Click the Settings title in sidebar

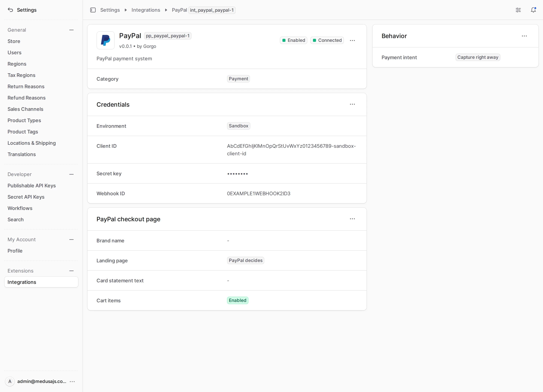point(27,10)
